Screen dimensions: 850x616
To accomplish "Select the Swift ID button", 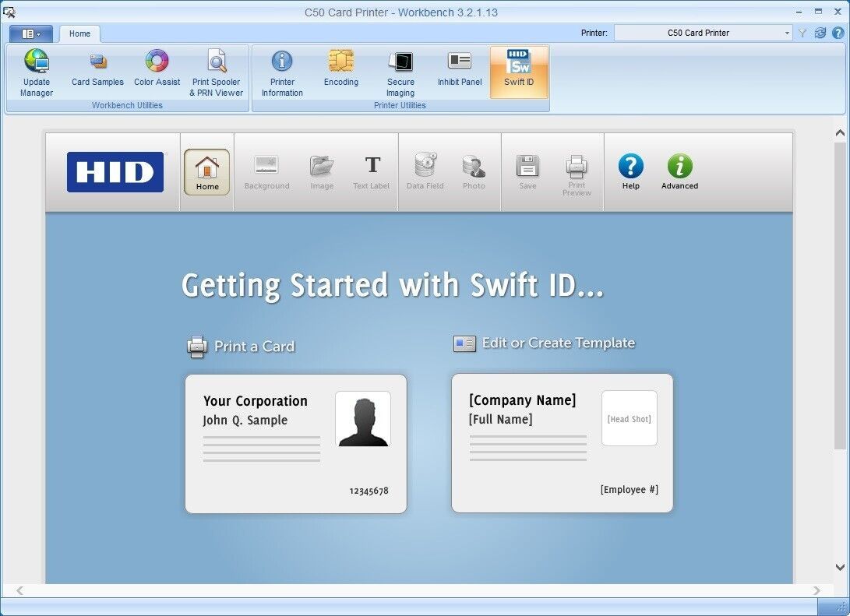I will [519, 72].
